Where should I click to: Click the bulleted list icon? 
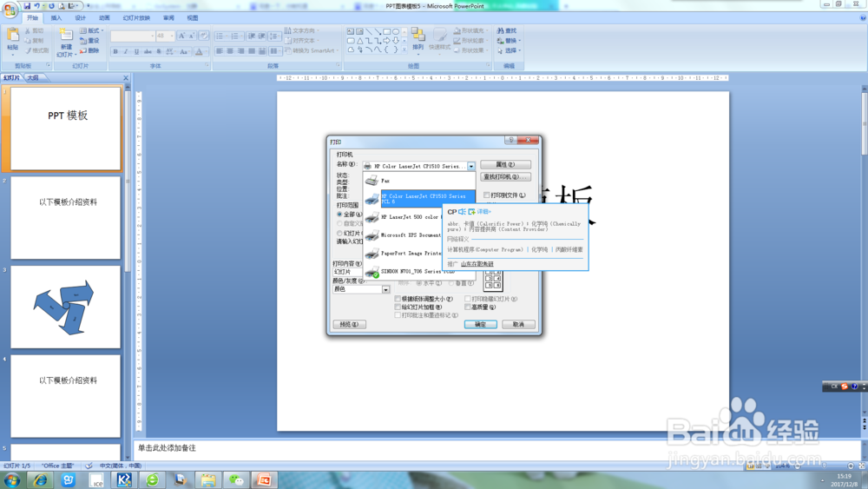(x=220, y=36)
